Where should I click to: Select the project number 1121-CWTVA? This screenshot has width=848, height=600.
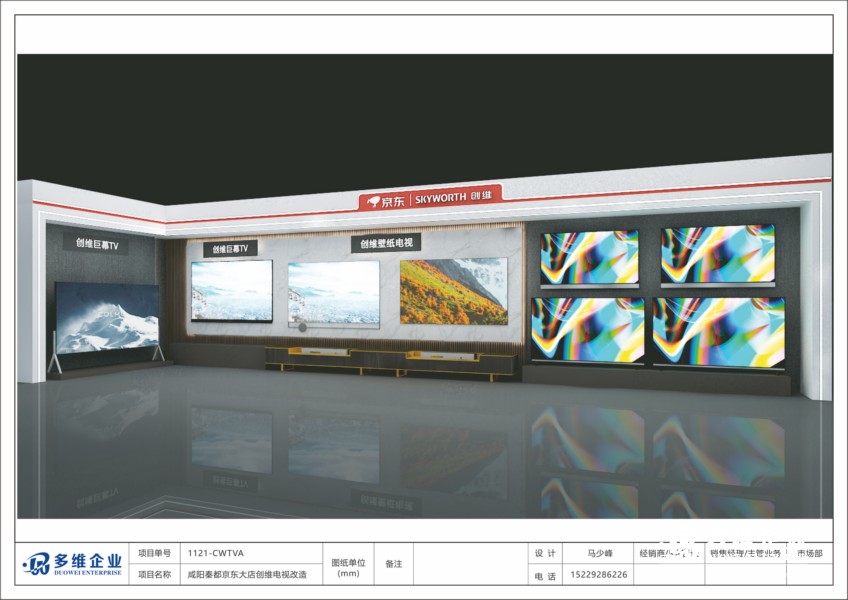[x=216, y=553]
